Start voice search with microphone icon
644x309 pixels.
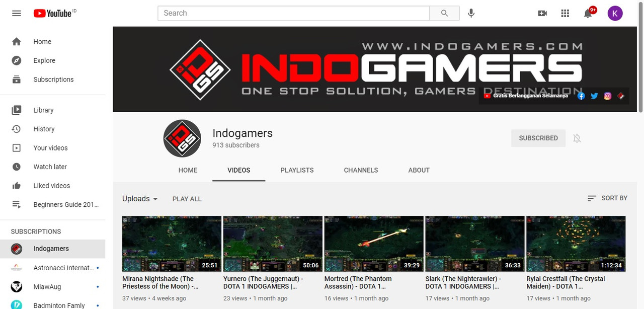click(471, 14)
